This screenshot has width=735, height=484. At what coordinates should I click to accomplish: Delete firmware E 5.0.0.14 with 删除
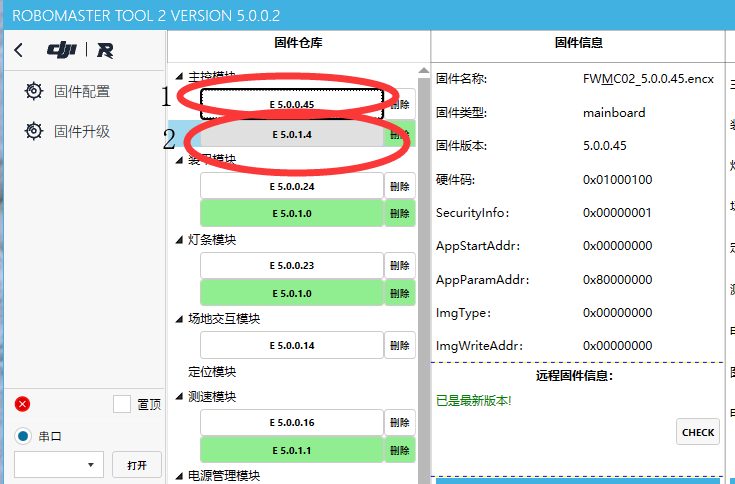tap(400, 345)
